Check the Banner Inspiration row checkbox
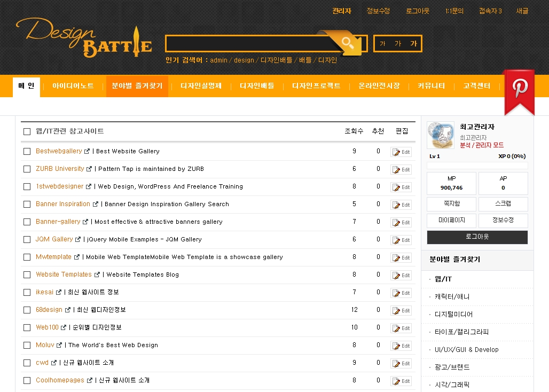549x392 pixels. coord(27,204)
